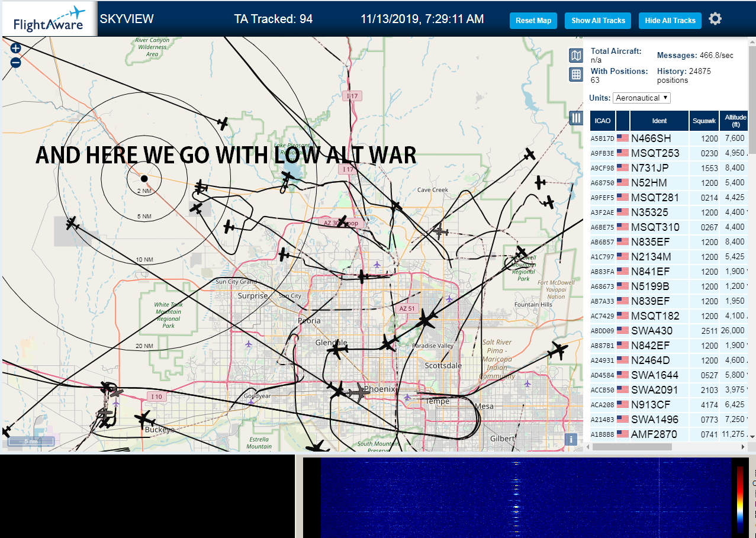
Task: Select the N2134M aircraft row
Action: (670, 256)
